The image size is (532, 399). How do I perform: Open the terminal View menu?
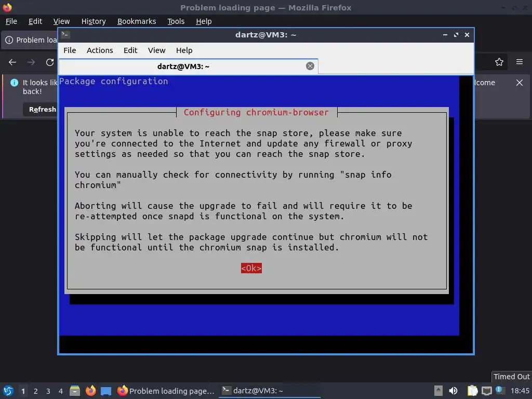(x=156, y=50)
